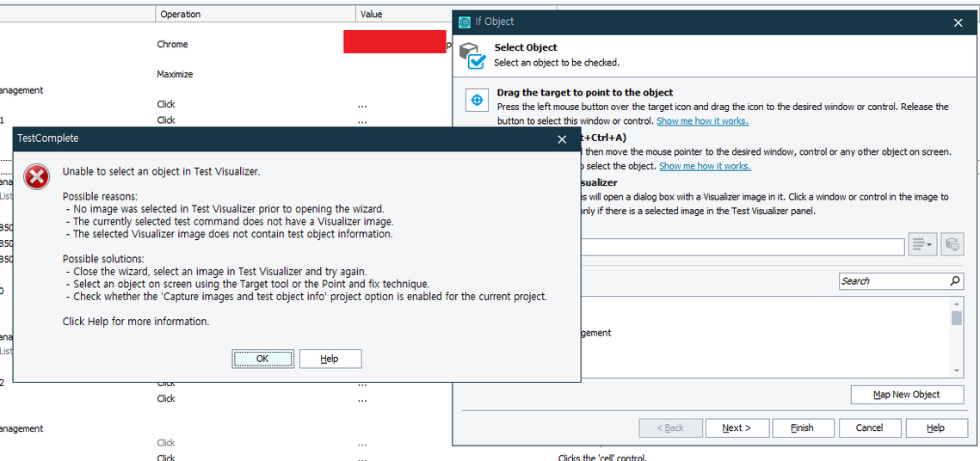Click Help in the TestComplete error dialog

(330, 359)
